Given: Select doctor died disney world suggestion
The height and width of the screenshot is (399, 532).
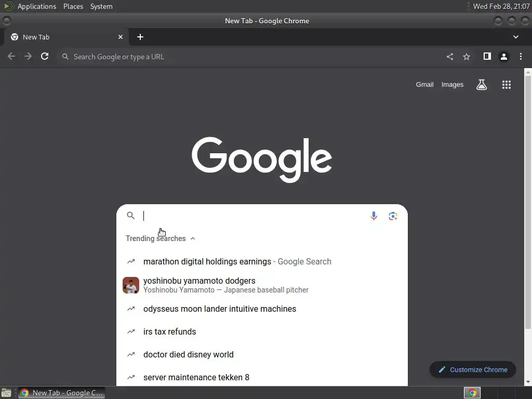Looking at the screenshot, I should tap(262, 354).
